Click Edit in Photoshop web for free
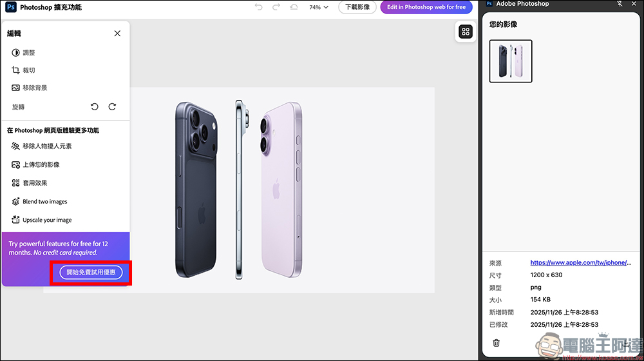The image size is (644, 361). 426,7
